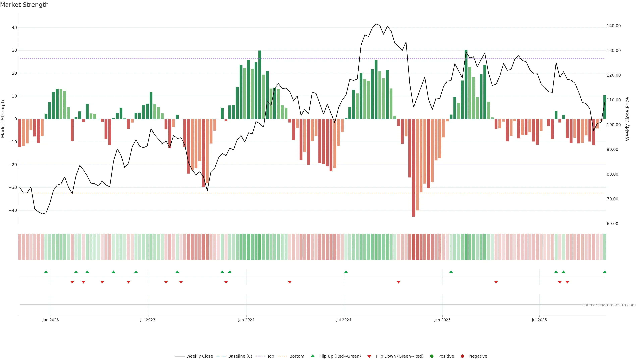Click the Positive green circle legend icon
644x362 pixels.
(432, 356)
